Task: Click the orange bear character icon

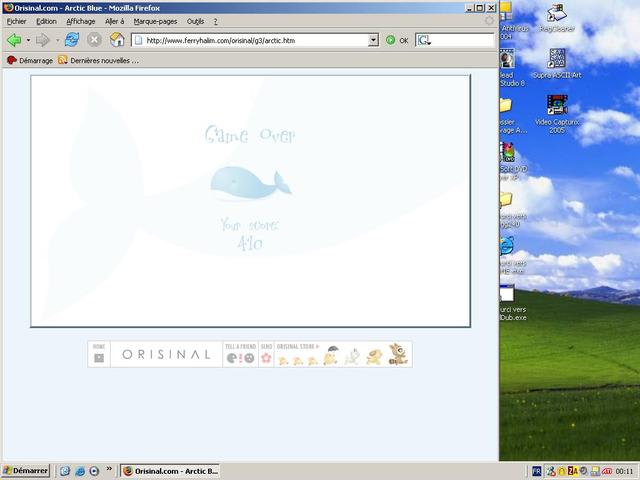Action: (374, 357)
